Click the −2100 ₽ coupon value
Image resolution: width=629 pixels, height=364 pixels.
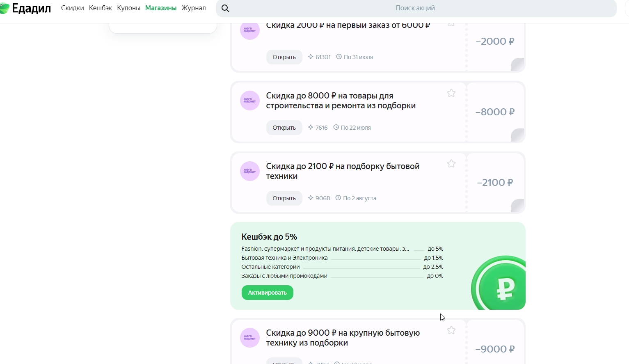coord(495,183)
